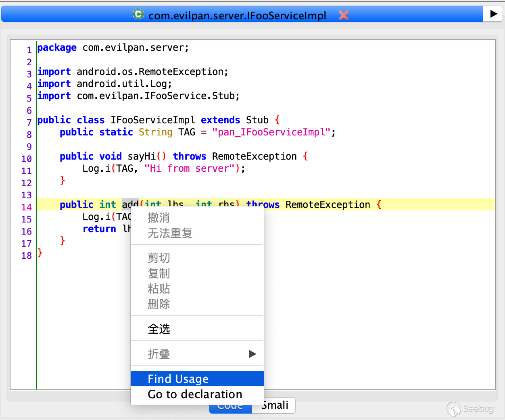Image resolution: width=505 pixels, height=420 pixels.
Task: Click the Stub class name after extends
Action: (257, 120)
